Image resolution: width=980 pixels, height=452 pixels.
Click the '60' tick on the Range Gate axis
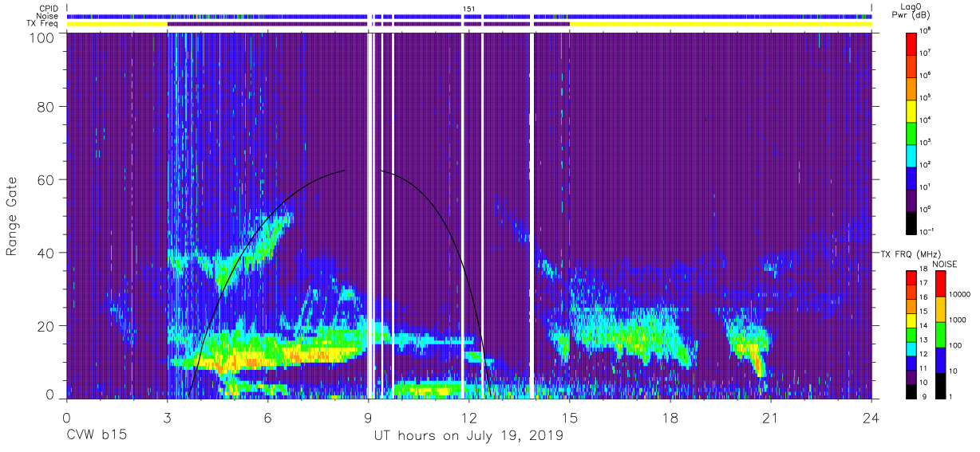click(45, 180)
